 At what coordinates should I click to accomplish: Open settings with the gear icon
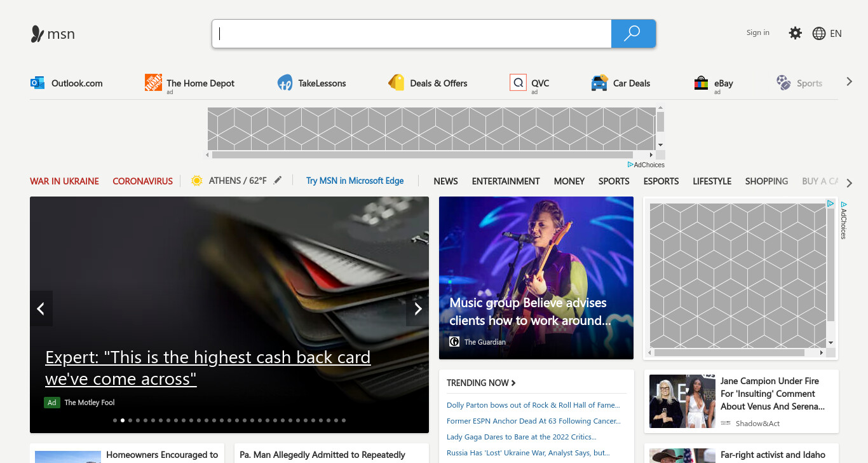[x=796, y=33]
